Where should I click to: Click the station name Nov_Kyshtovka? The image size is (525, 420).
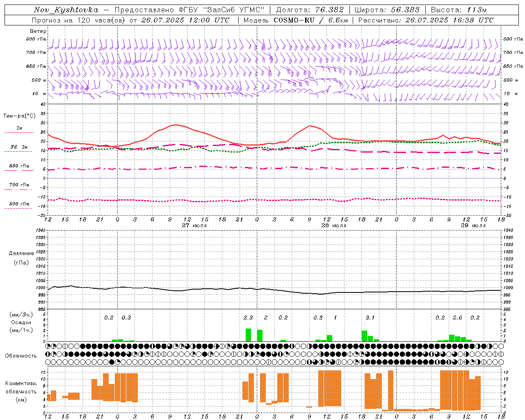pyautogui.click(x=66, y=10)
